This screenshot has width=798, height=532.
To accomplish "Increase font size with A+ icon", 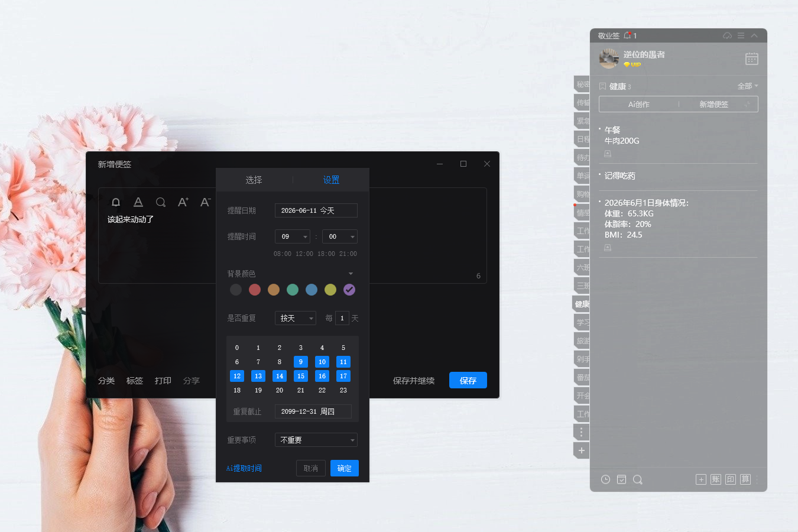I will click(183, 202).
